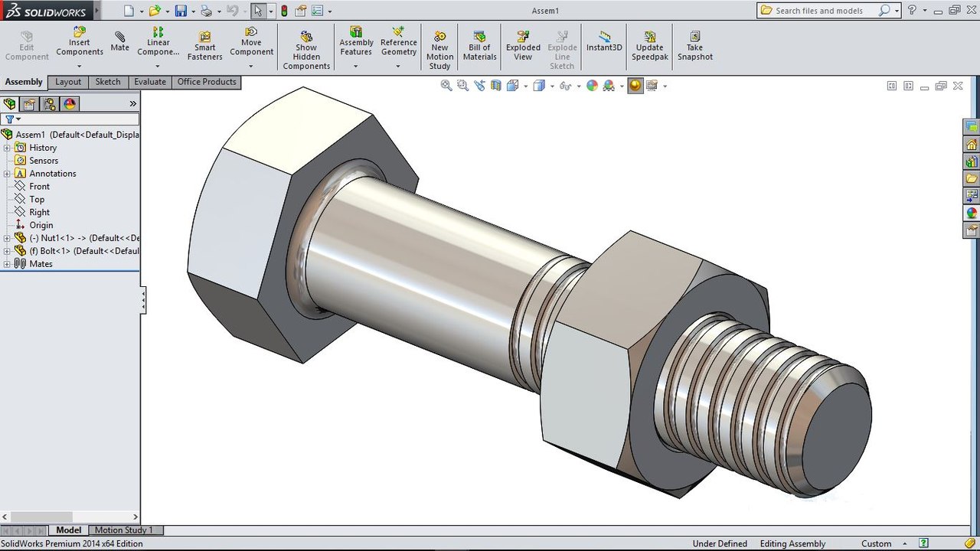
Task: Select the Mate tool
Action: [119, 41]
